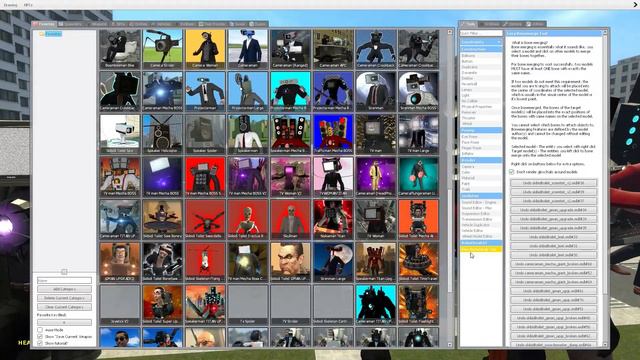Collapse the Posing tool category

[x=481, y=130]
